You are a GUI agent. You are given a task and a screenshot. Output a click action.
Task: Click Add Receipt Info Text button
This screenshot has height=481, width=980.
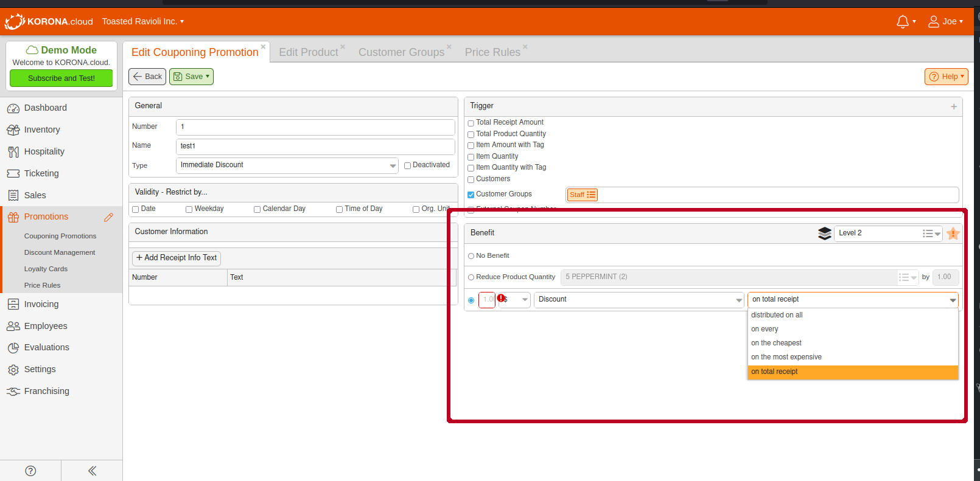tap(177, 258)
